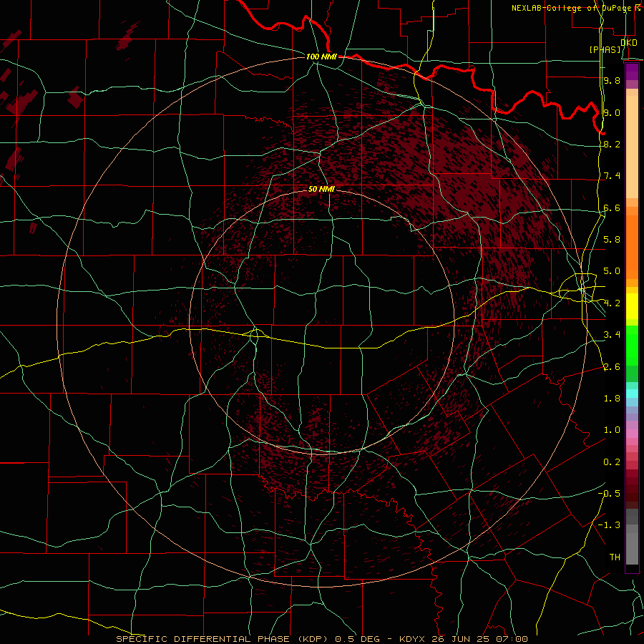This screenshot has height=644, width=644.
Task: Click the 26 JUN 25 07:00 timestamp
Action: point(479,639)
